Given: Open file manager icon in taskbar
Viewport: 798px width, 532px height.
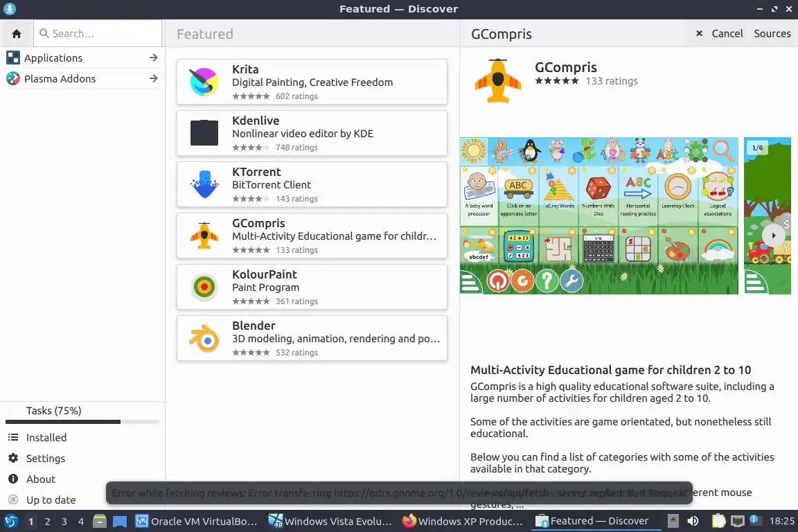Looking at the screenshot, I should click(x=100, y=521).
